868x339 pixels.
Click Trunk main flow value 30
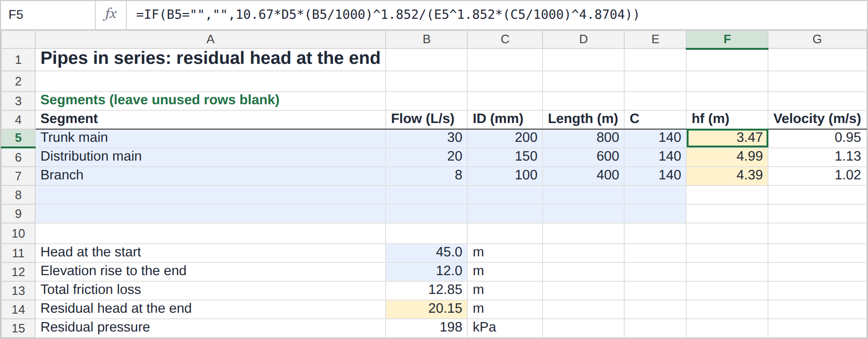[426, 138]
